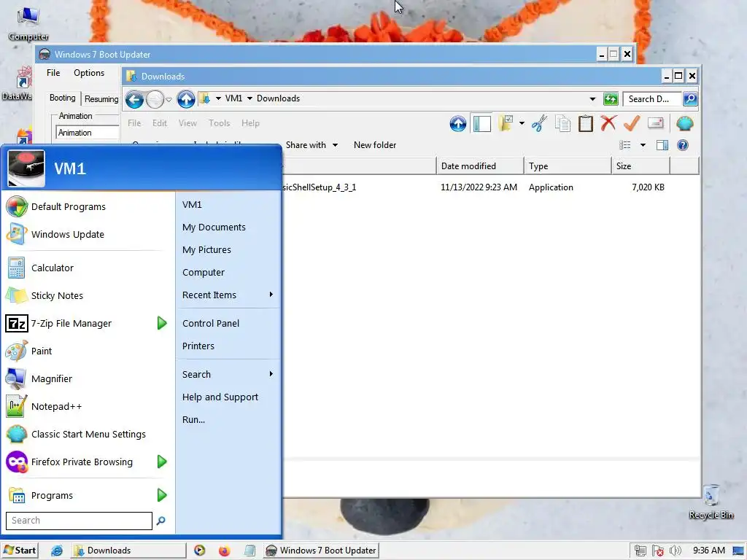747x560 pixels.
Task: Go back in Downloads explorer window
Action: click(x=134, y=99)
